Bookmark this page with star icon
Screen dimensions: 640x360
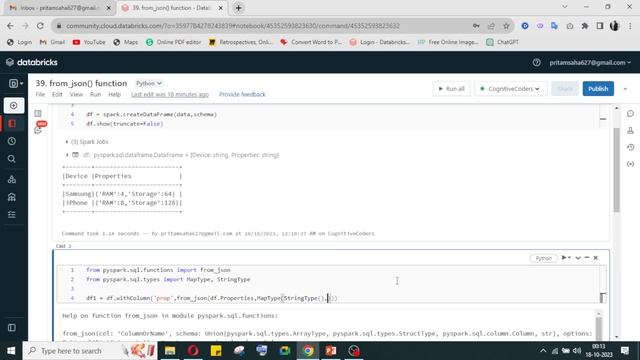[506, 26]
